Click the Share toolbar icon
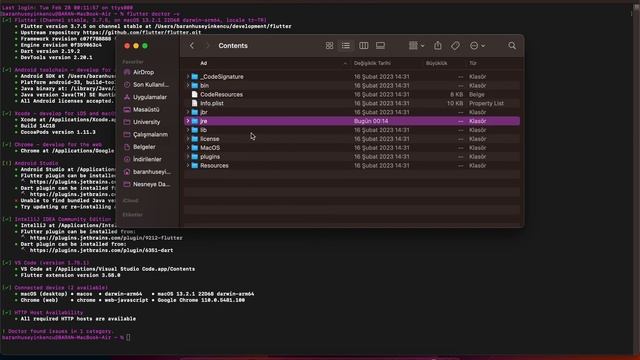 pos(438,45)
